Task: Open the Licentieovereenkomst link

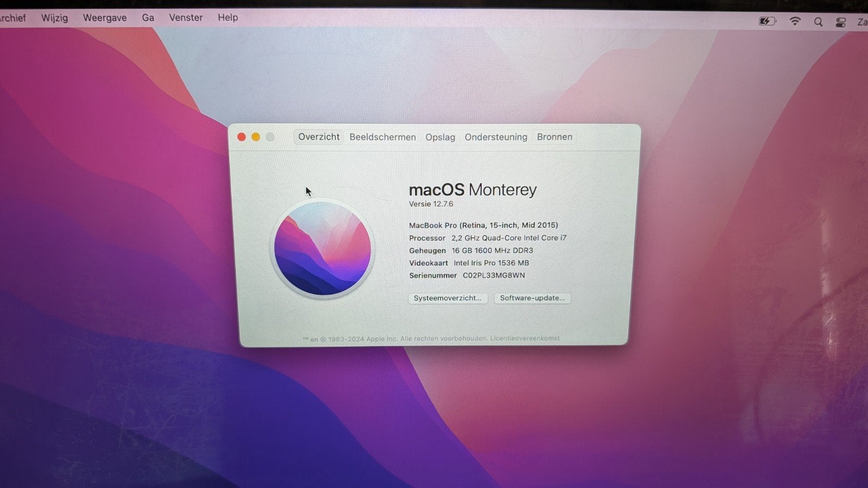Action: coord(525,338)
